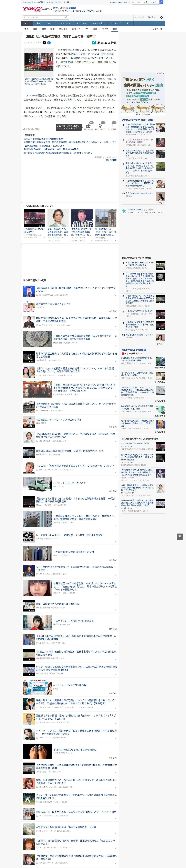The height and width of the screenshot is (868, 186).
Task: Click the ログイン link
Action: pyautogui.click(x=57, y=11)
